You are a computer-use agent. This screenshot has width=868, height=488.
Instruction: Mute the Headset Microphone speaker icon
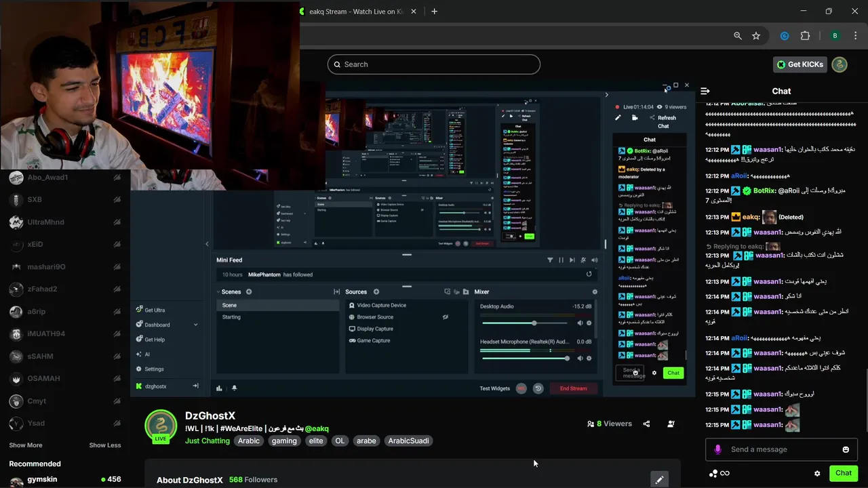(580, 358)
